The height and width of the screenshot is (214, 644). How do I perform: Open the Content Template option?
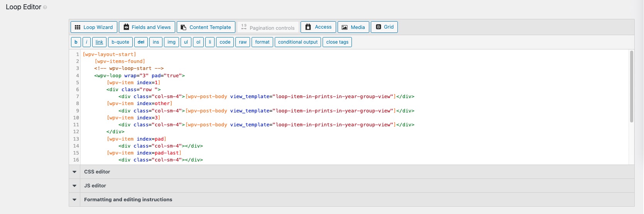tap(206, 27)
